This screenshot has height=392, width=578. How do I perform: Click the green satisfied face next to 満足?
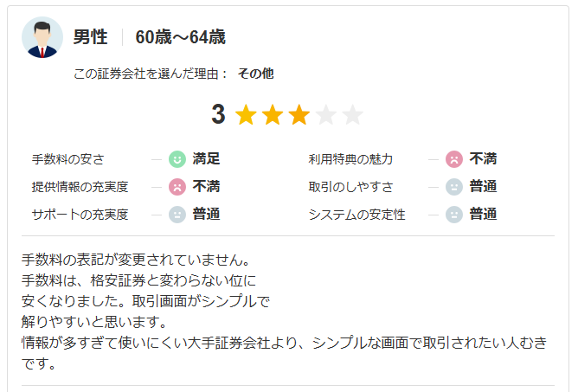(x=177, y=159)
